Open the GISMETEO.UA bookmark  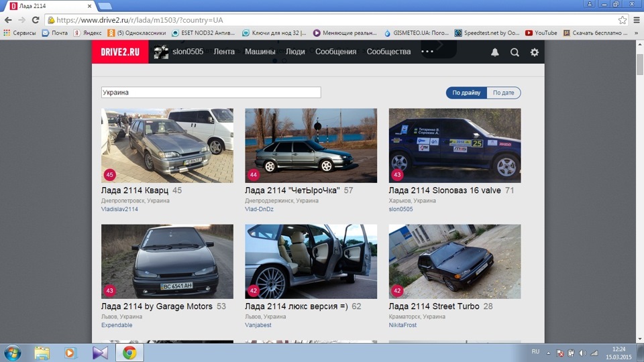(x=417, y=33)
